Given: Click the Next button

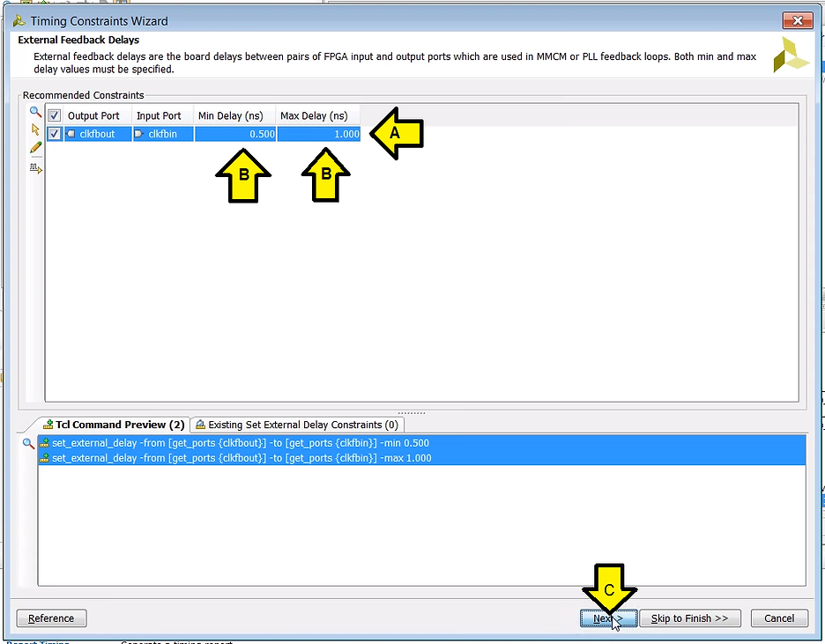Looking at the screenshot, I should [x=607, y=618].
